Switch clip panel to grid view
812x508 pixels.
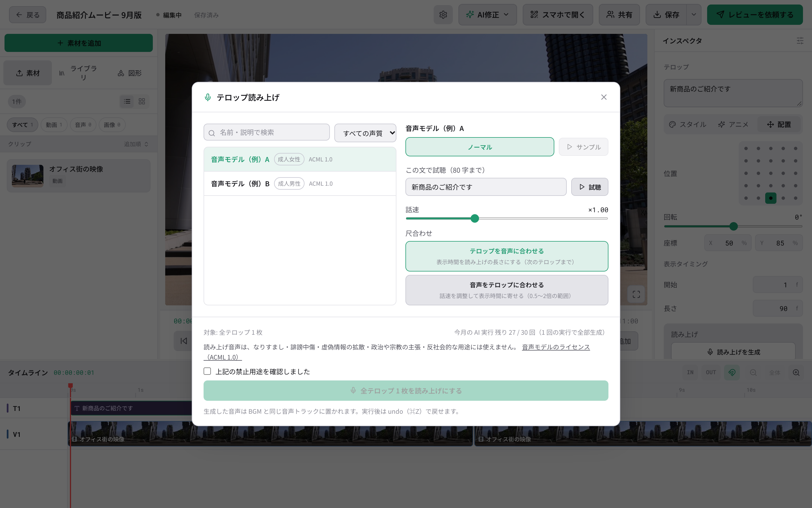click(x=142, y=101)
